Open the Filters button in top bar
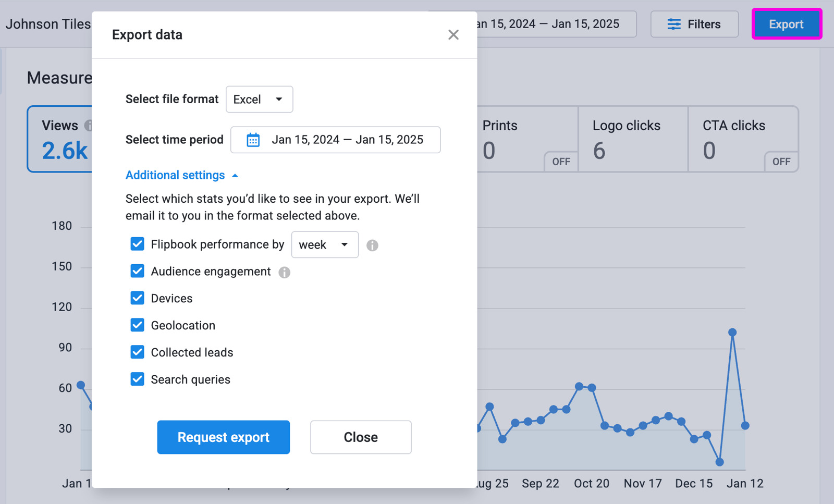834x504 pixels. point(694,24)
